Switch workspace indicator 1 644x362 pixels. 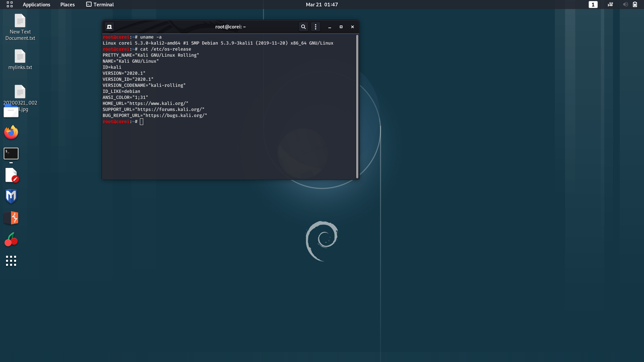[x=593, y=4]
